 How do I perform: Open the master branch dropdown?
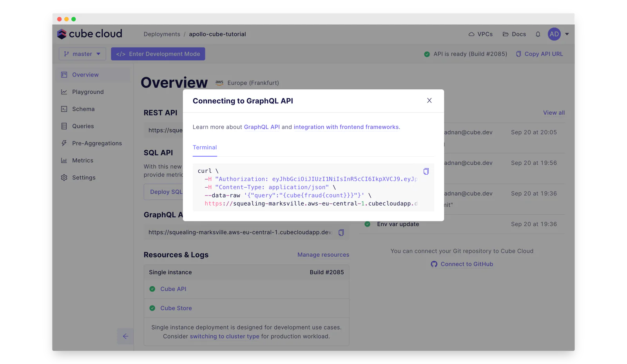pyautogui.click(x=82, y=54)
